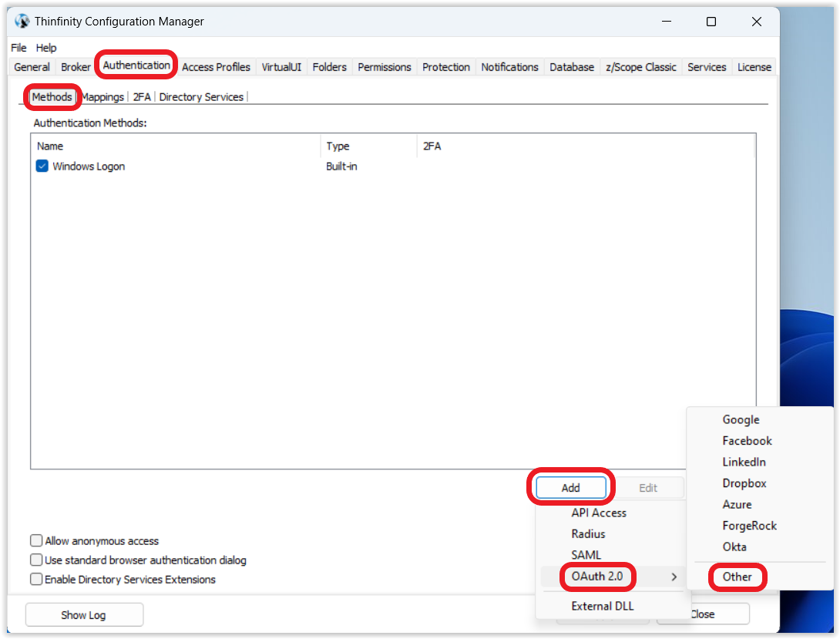840x639 pixels.
Task: Minimize the Configuration Manager window
Action: click(667, 22)
